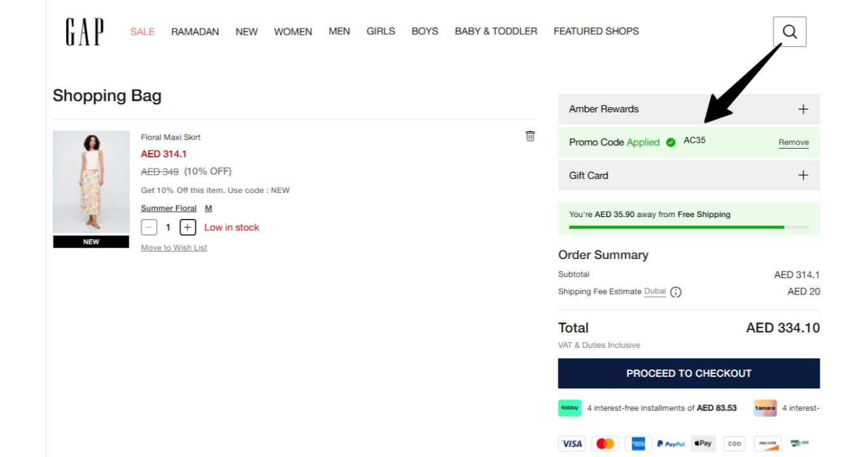The height and width of the screenshot is (457, 868).
Task: Open the SALE menu
Action: pyautogui.click(x=143, y=32)
